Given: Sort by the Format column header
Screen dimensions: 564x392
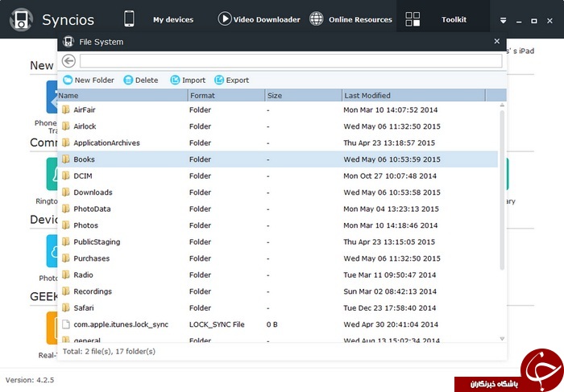Looking at the screenshot, I should click(x=226, y=96).
